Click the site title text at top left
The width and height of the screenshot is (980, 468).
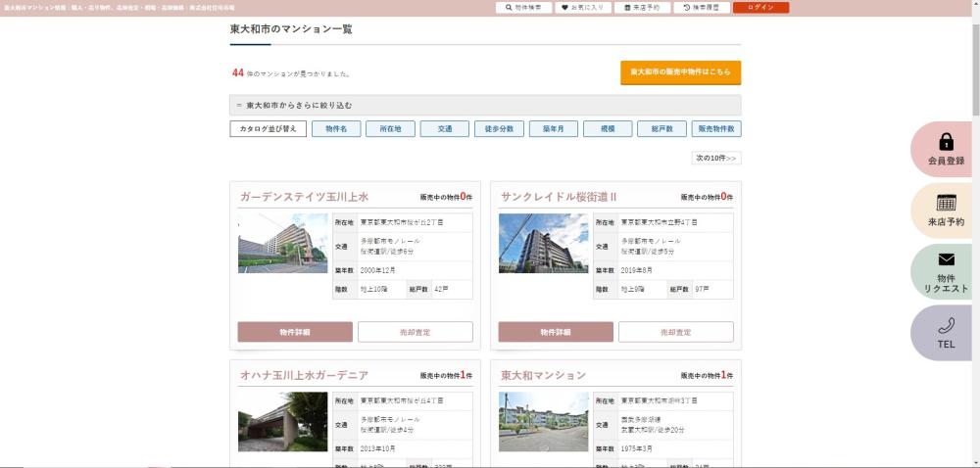[120, 8]
